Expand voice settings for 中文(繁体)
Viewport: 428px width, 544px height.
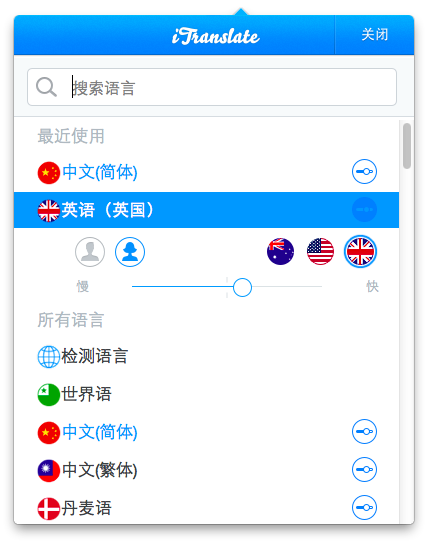(x=364, y=469)
